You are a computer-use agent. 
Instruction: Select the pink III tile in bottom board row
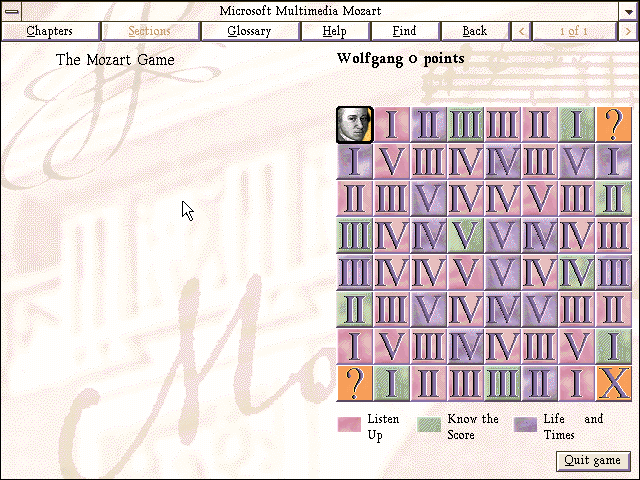[465, 383]
